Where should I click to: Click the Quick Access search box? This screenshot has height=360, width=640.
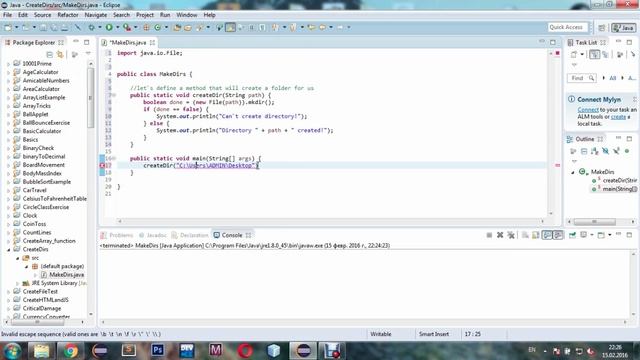point(566,27)
